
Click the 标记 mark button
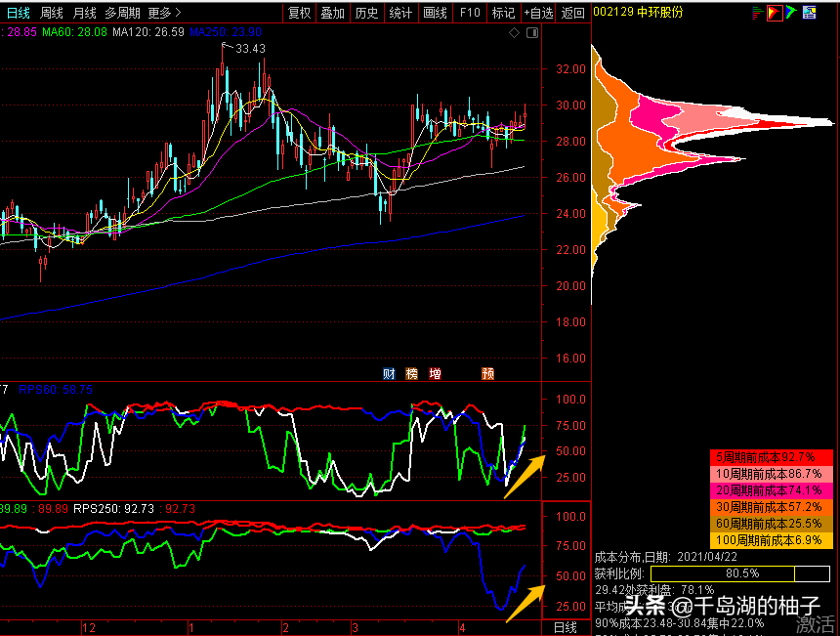pyautogui.click(x=504, y=13)
